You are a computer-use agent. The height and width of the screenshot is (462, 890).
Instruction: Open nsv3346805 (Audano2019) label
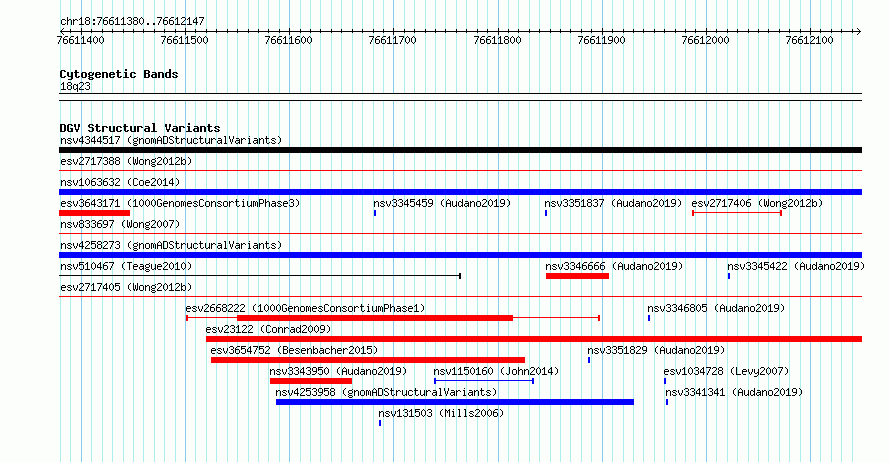pos(716,308)
